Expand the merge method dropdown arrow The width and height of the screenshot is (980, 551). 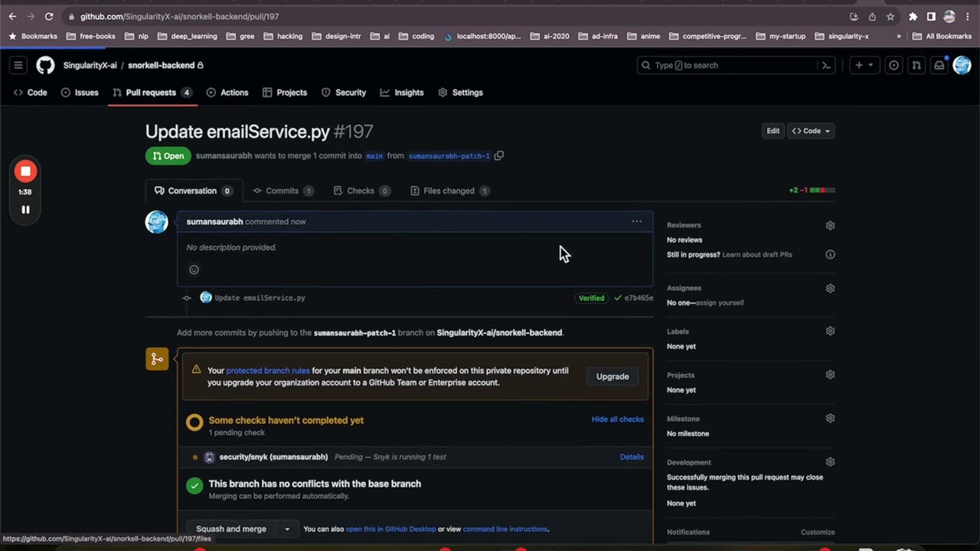pos(287,529)
